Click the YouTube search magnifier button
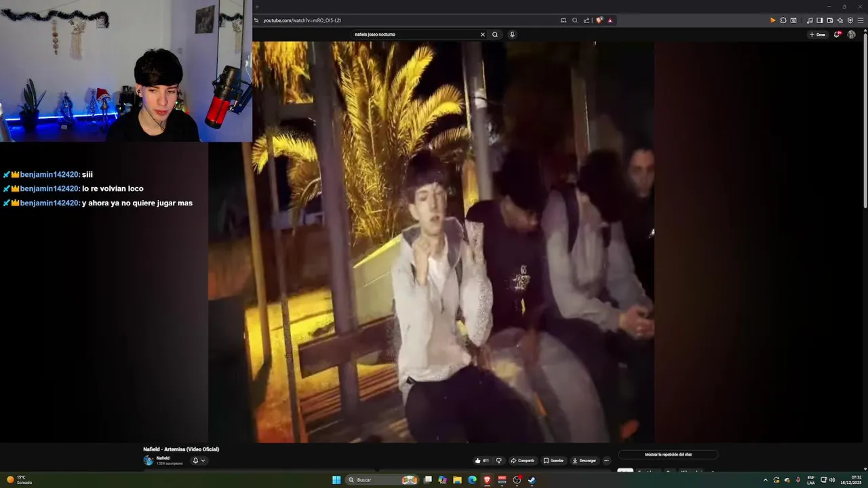 [495, 35]
